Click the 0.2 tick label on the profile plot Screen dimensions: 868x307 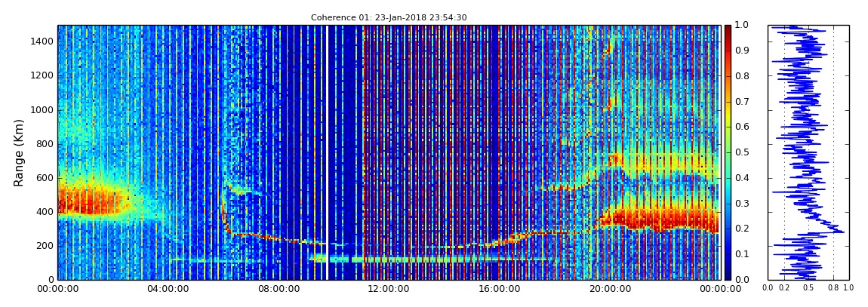point(784,288)
